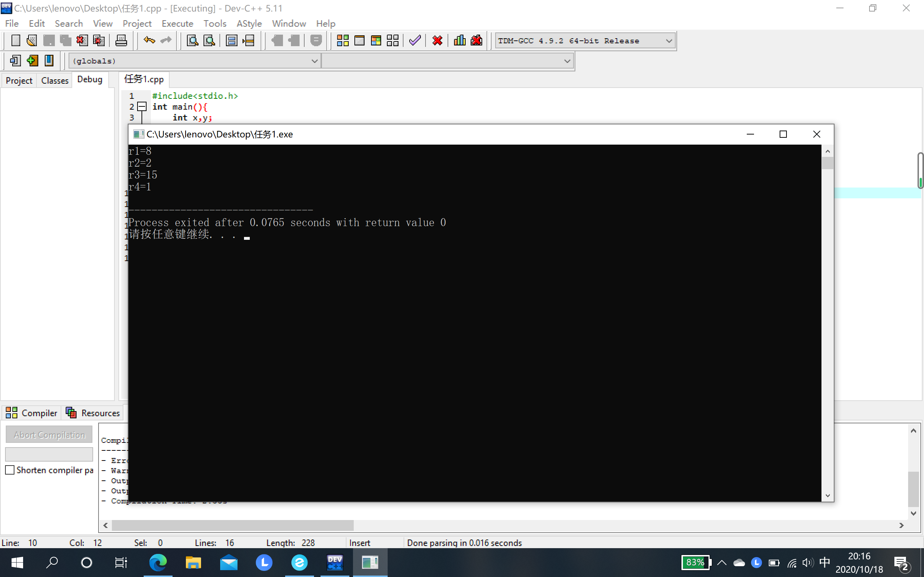Collapse the main function fold marker
Image resolution: width=924 pixels, height=577 pixels.
tap(141, 106)
